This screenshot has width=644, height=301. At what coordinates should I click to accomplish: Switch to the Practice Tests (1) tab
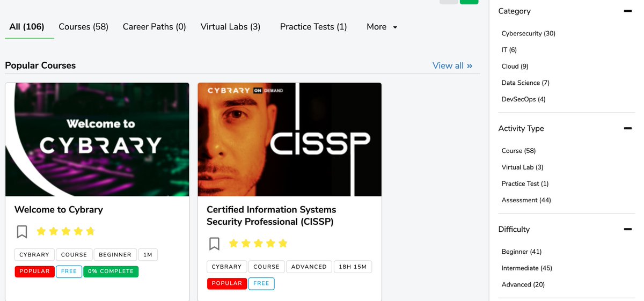(313, 27)
